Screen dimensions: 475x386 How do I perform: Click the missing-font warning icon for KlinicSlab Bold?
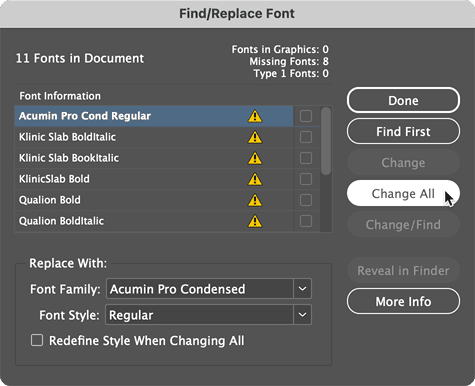255,179
